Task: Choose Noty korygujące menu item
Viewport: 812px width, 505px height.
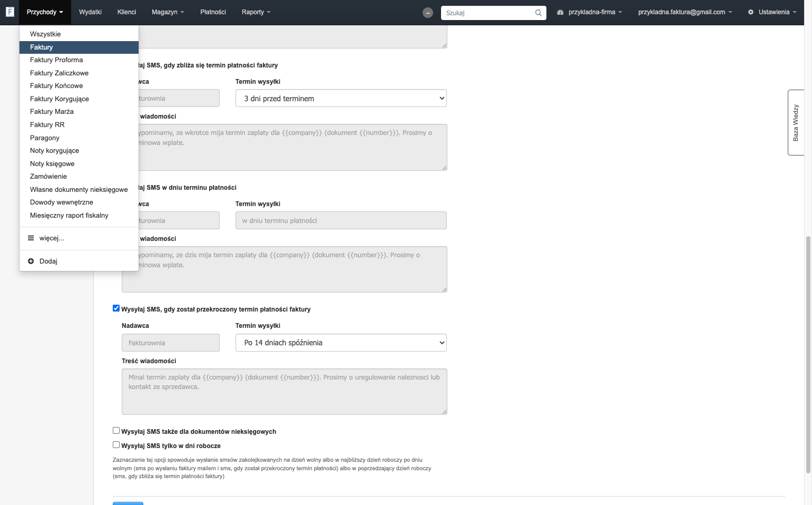Action: point(79,151)
